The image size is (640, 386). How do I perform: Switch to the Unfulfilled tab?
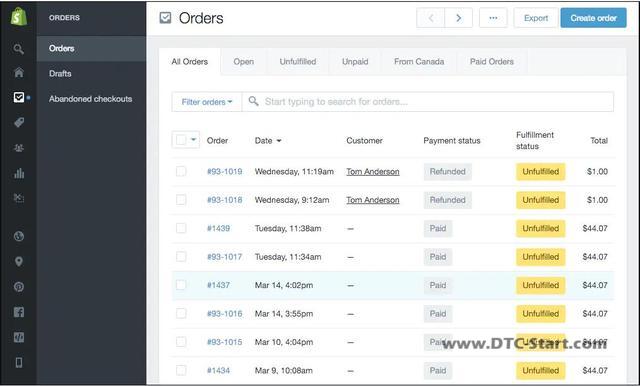(x=298, y=62)
